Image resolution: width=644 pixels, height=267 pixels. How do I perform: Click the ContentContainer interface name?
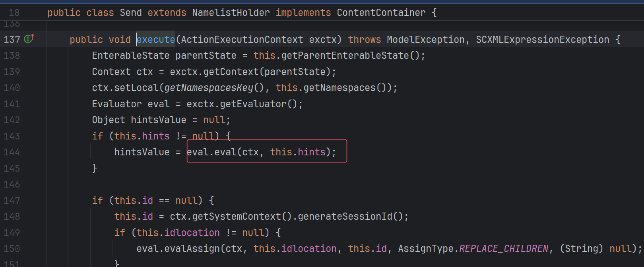point(381,13)
